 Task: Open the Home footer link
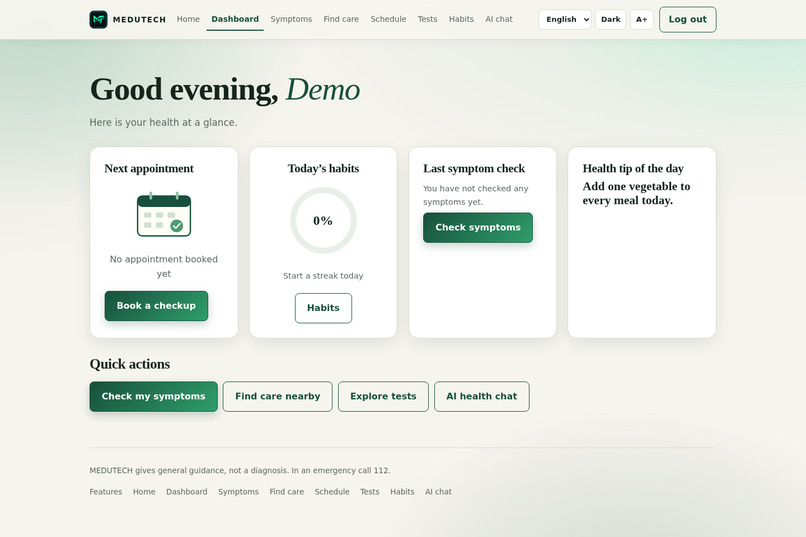point(144,492)
